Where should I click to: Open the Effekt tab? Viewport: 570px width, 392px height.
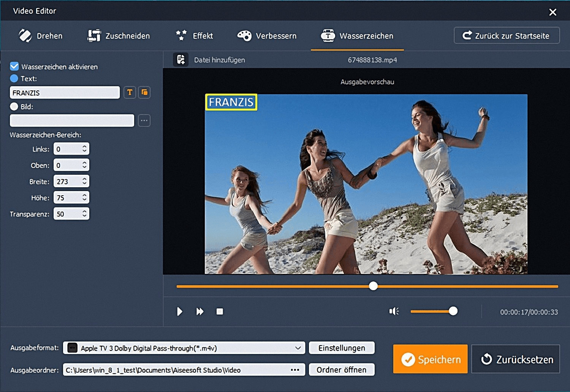point(195,36)
